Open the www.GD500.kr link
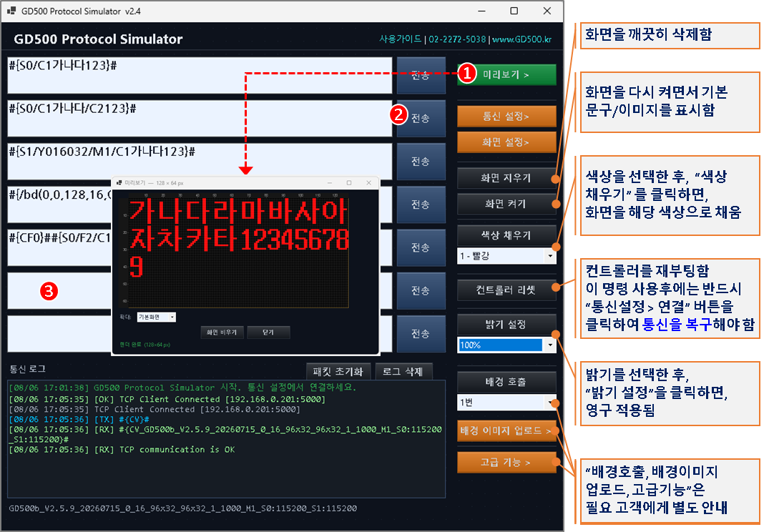This screenshot has height=532, width=764. click(x=521, y=39)
